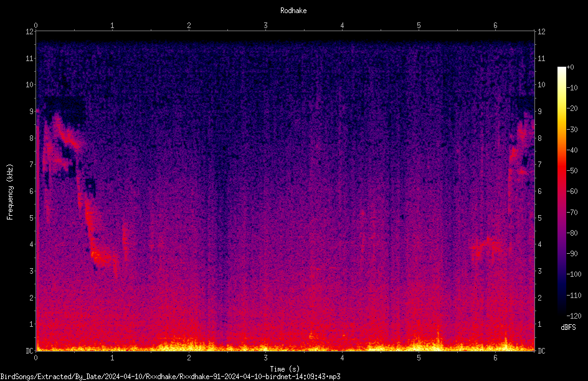The height and width of the screenshot is (381, 588).
Task: Click the +0 value on dBFS scale
Action: pyautogui.click(x=571, y=67)
